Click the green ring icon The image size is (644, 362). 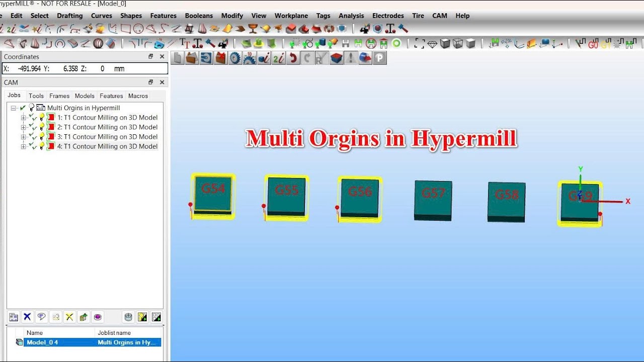point(396,44)
